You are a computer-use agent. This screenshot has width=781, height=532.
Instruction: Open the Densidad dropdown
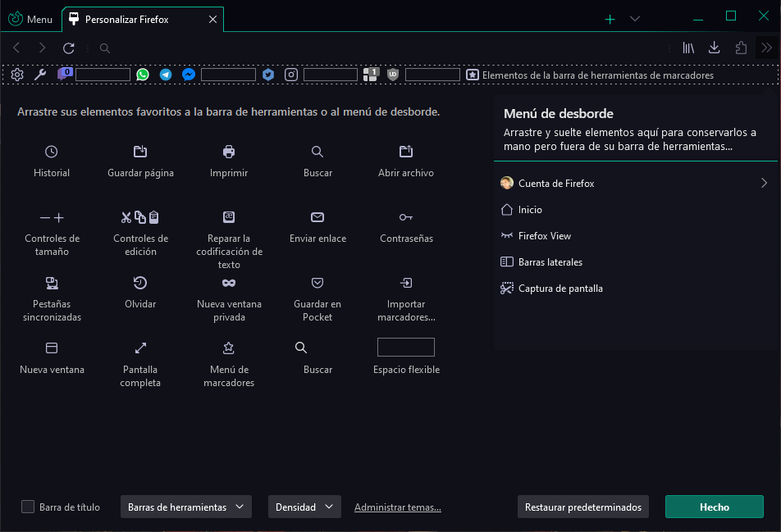[x=304, y=507]
